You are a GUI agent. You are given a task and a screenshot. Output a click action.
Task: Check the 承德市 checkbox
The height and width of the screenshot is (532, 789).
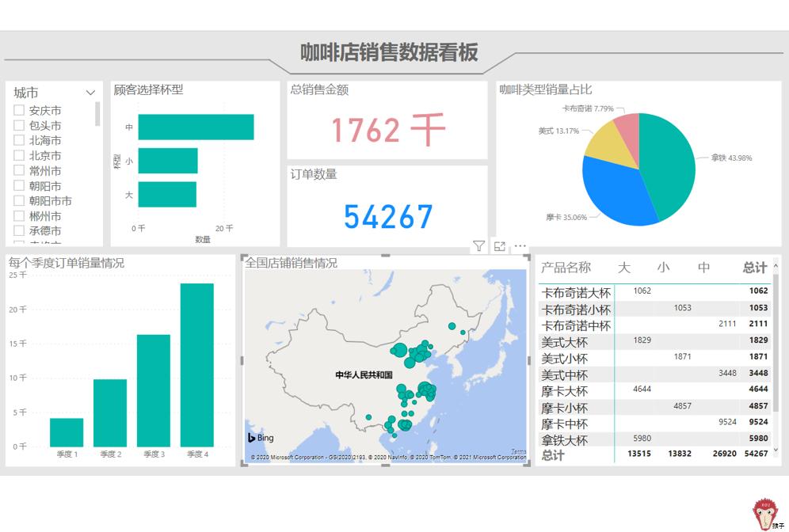19,230
